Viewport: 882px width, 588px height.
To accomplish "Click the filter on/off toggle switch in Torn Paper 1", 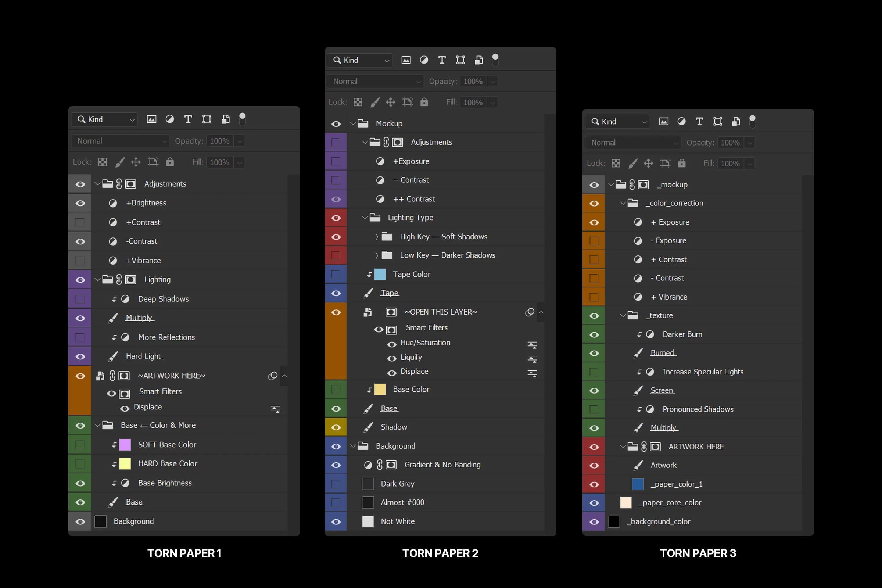I will [242, 119].
